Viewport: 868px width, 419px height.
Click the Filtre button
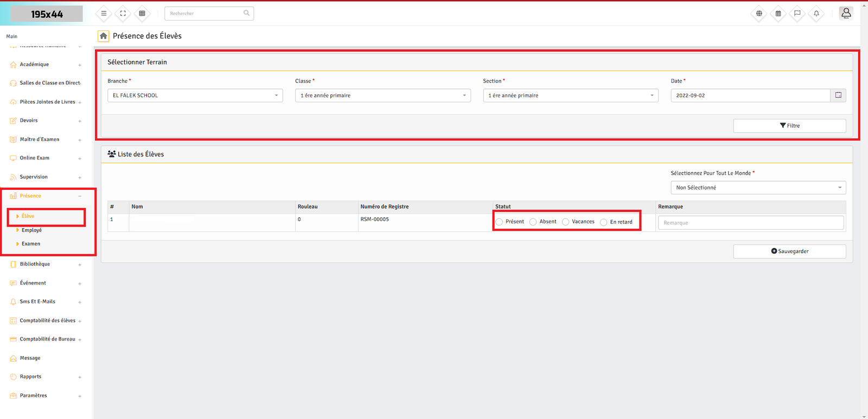789,126
